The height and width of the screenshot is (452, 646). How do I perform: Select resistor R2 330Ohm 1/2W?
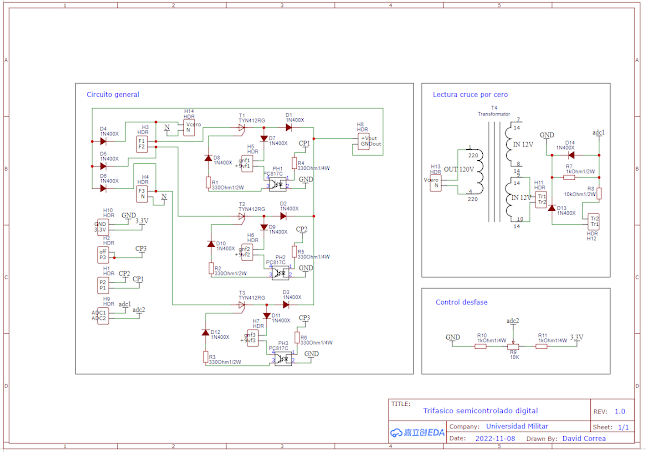click(x=211, y=269)
